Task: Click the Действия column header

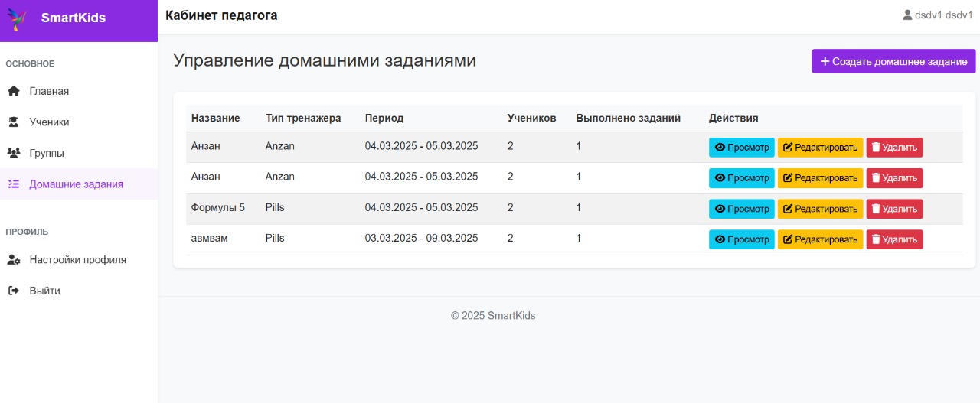Action: coord(733,118)
